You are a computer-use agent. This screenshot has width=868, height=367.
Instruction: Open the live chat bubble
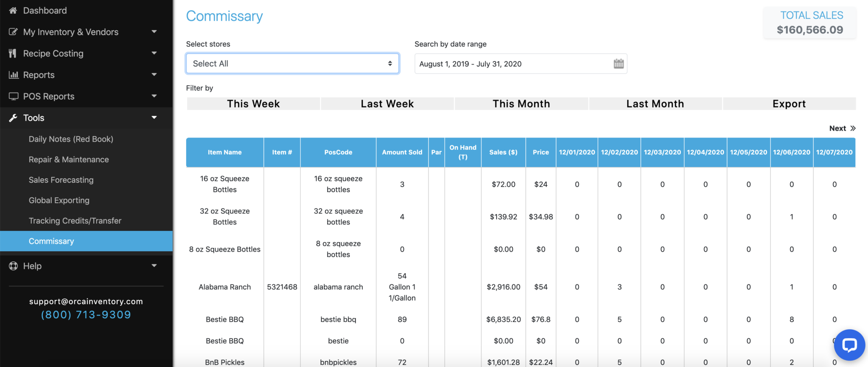point(849,345)
